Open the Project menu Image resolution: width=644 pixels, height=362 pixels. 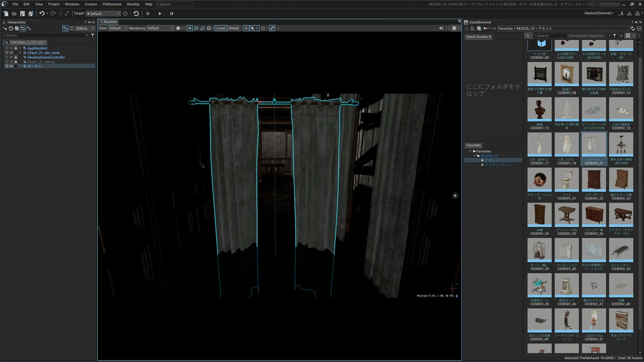pyautogui.click(x=54, y=4)
